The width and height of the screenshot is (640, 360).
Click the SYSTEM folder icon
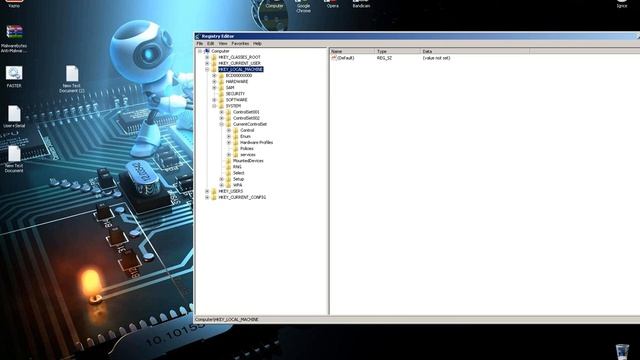point(221,106)
